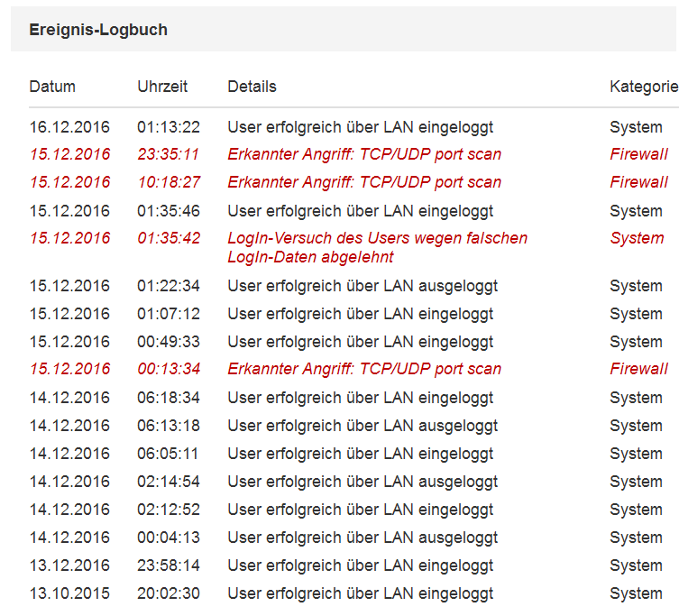
Task: Select the logout entry at 01:22:34
Action: point(362,286)
